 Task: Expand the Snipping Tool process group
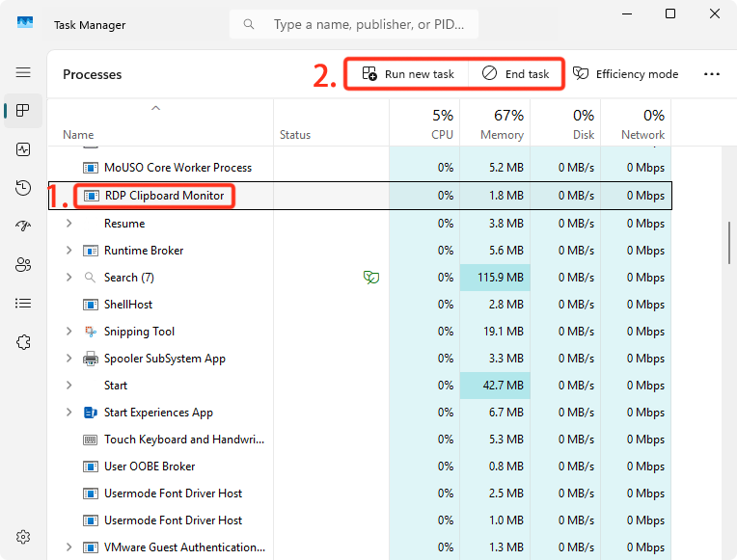[68, 332]
